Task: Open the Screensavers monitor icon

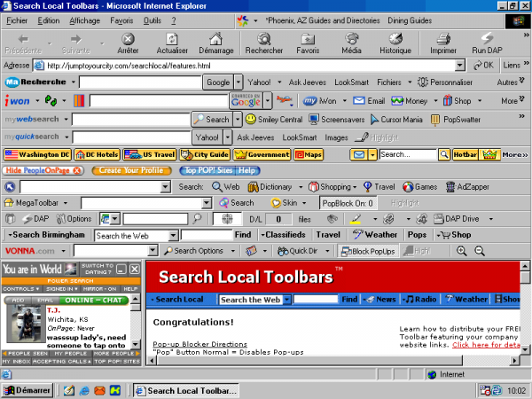Action: [314, 119]
